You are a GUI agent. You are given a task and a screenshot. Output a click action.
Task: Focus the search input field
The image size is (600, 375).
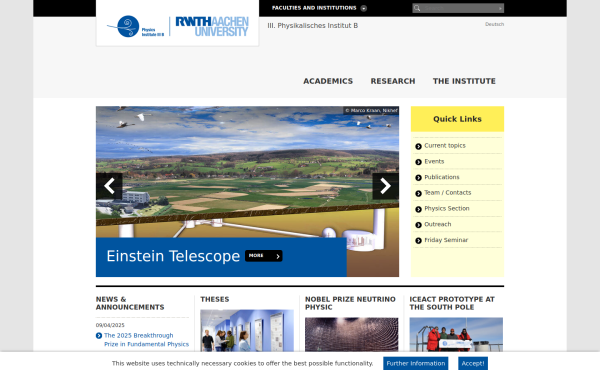click(458, 8)
